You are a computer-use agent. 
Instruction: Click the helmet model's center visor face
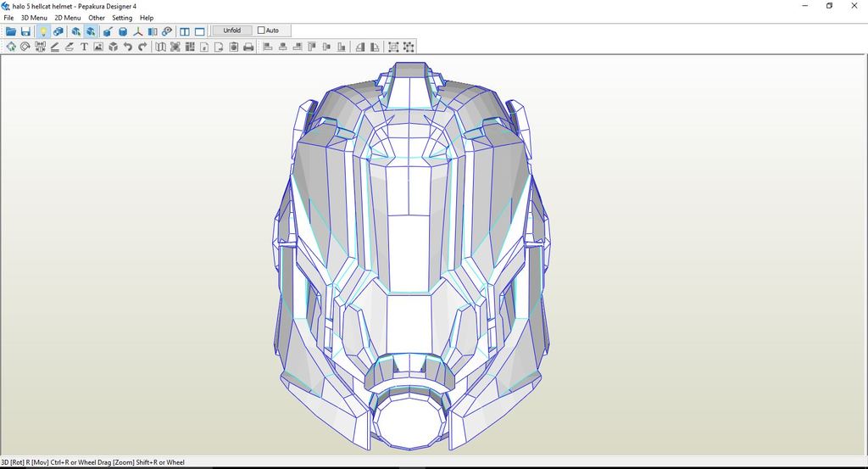click(409, 254)
